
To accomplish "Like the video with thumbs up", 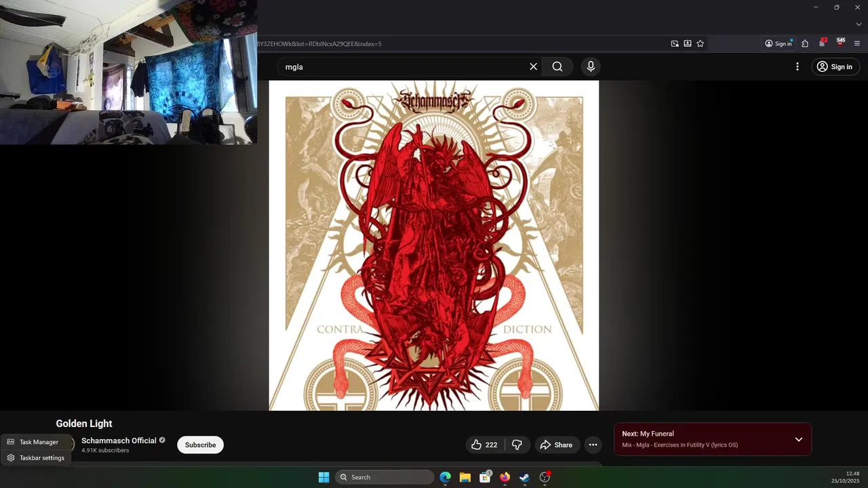I will click(484, 445).
